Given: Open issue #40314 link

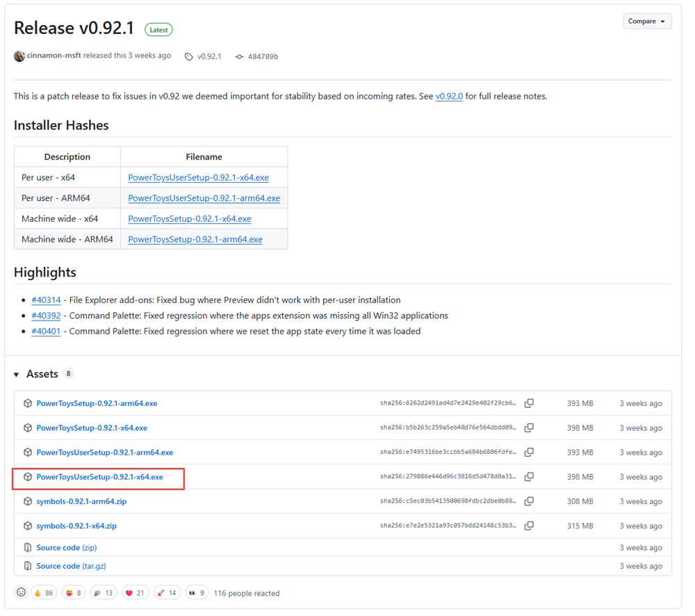Looking at the screenshot, I should point(46,300).
